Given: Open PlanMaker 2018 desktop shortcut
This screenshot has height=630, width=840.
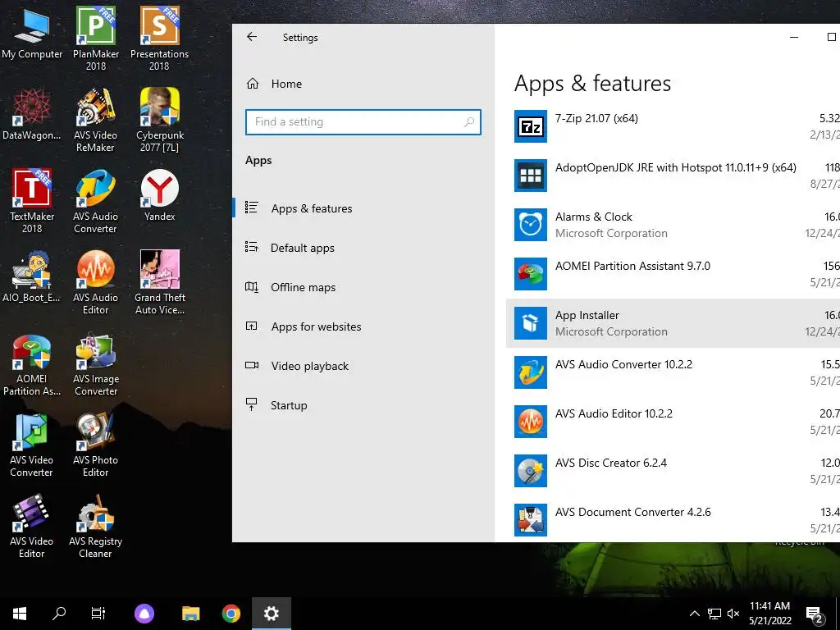Looking at the screenshot, I should (x=96, y=39).
